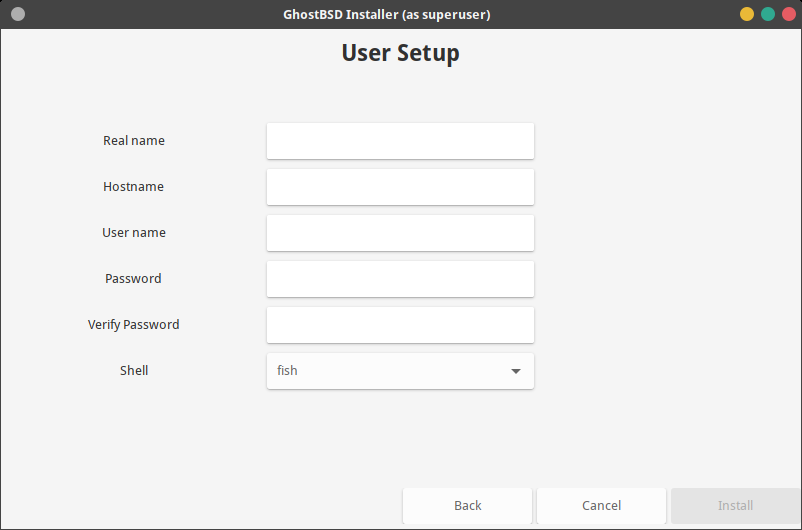Open the Shell dropdown showing fish
Image resolution: width=802 pixels, height=530 pixels.
point(400,371)
